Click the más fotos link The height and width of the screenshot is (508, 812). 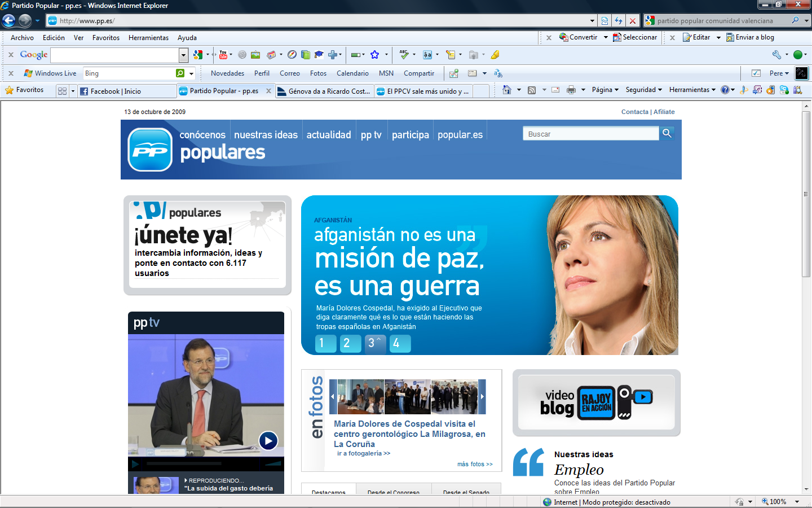(475, 464)
